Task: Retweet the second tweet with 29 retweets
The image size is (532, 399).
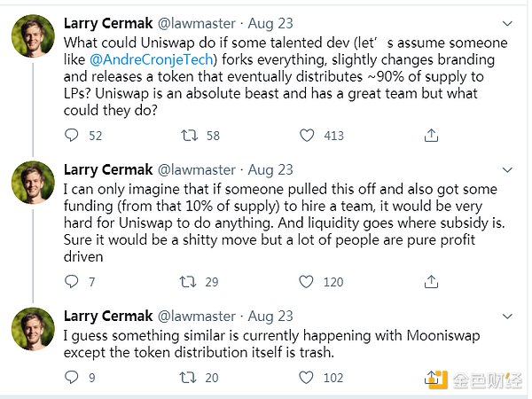Action: click(188, 282)
